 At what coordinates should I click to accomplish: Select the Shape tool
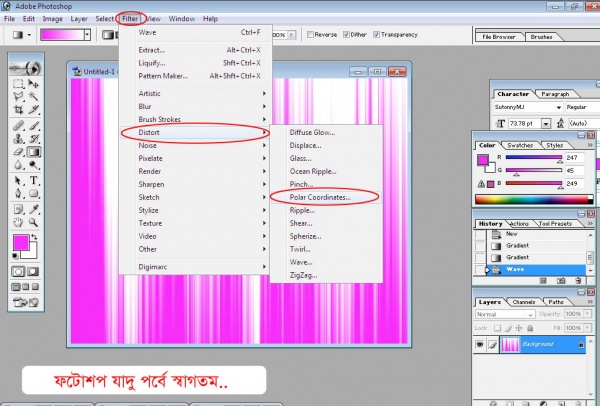pos(34,194)
